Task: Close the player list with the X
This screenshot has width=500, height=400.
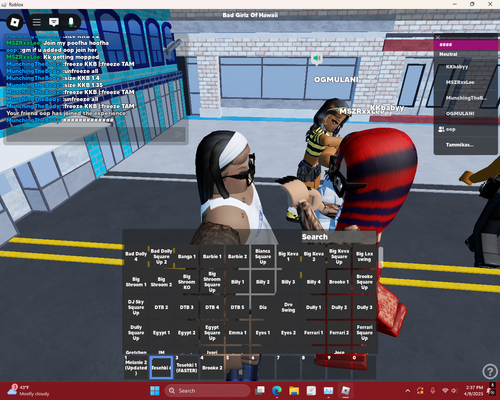Action: (438, 37)
